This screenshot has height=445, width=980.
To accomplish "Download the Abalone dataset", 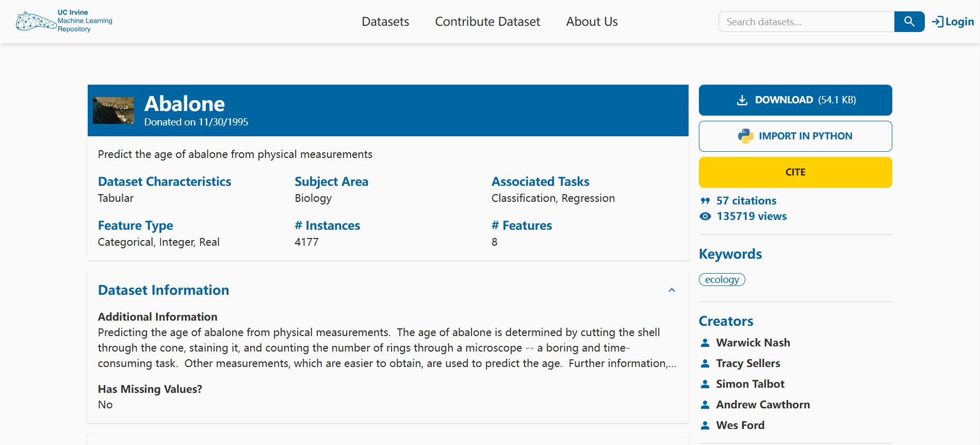I will point(795,100).
